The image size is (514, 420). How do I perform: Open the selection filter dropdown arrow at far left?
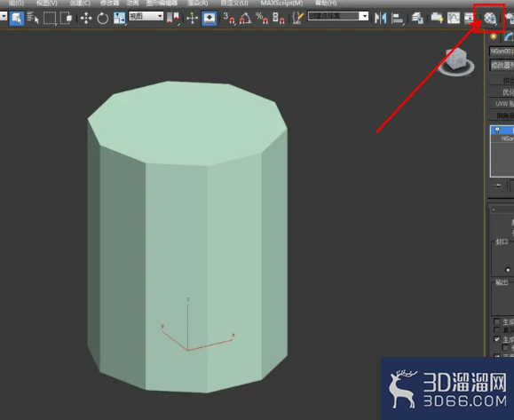[4, 16]
